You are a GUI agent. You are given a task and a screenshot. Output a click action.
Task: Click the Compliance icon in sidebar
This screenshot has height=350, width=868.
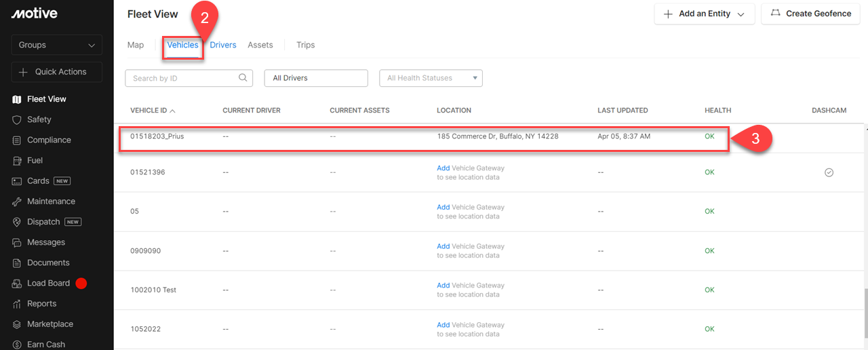[17, 140]
